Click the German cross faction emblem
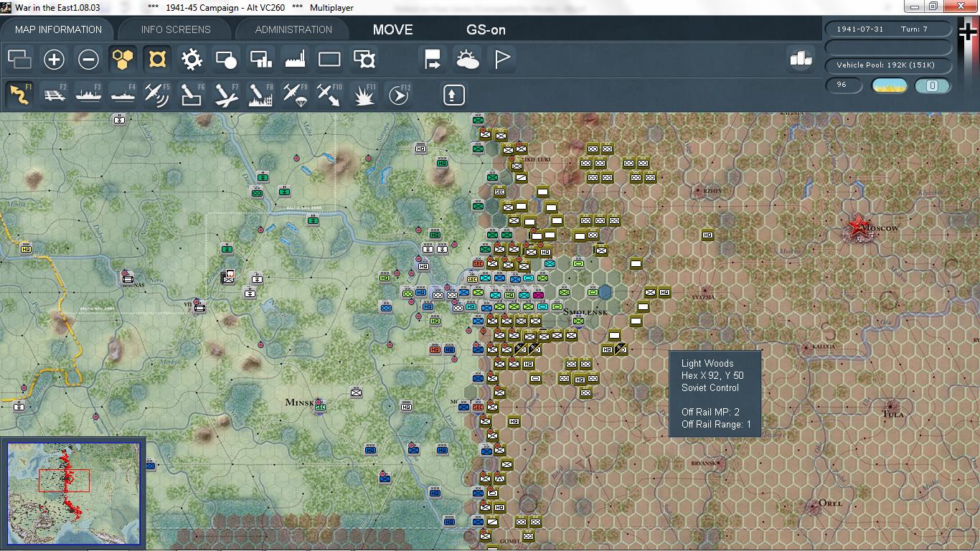 (x=968, y=33)
